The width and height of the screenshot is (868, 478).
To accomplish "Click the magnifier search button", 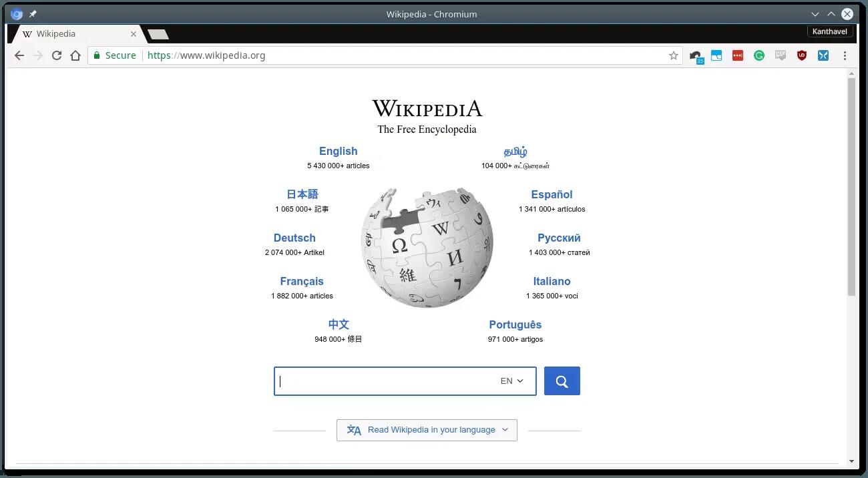I will point(562,381).
